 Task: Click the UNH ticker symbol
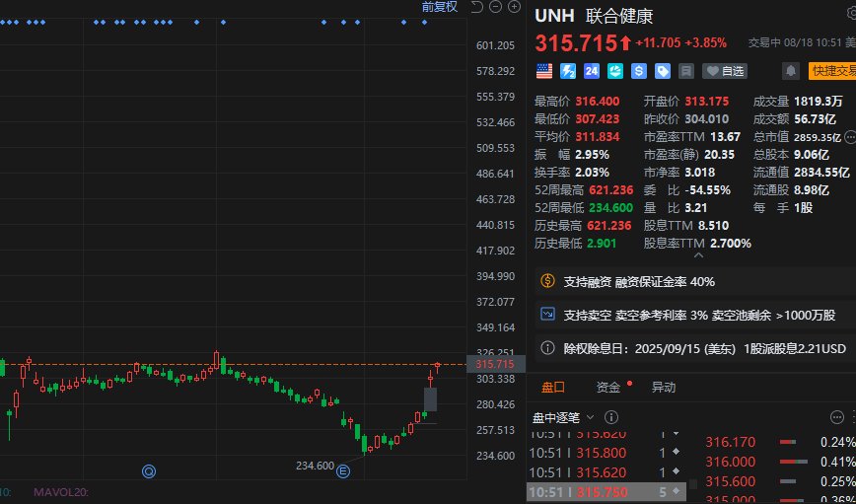pos(554,16)
